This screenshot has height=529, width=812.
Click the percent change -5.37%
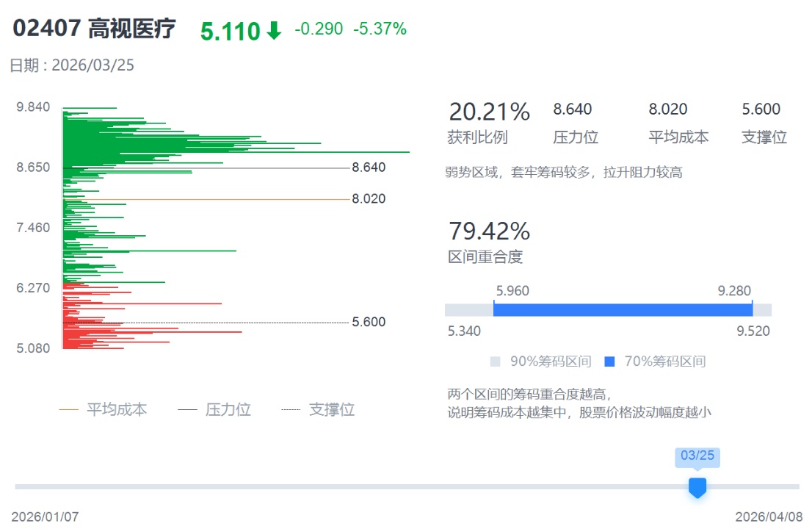380,29
